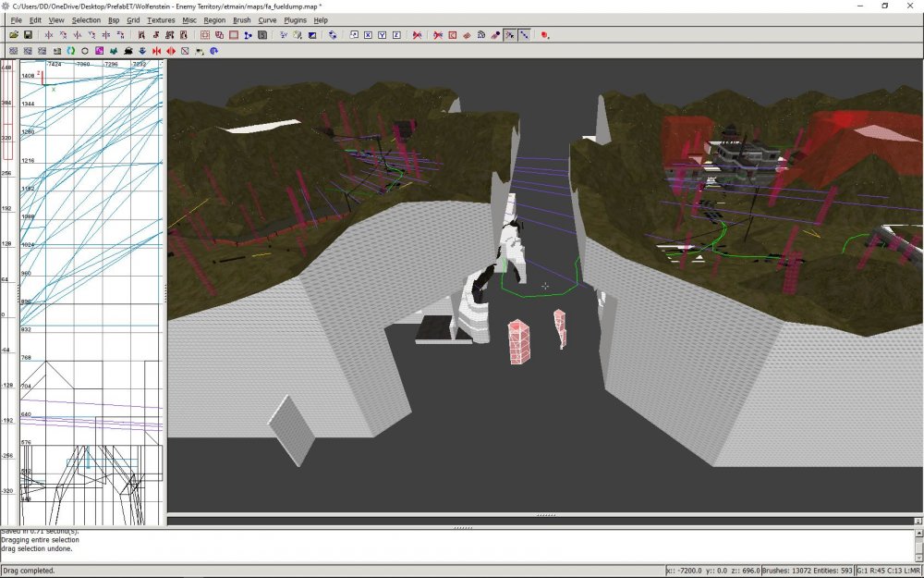Click the magenta square plugin icon
This screenshot has width=924, height=578.
click(99, 51)
